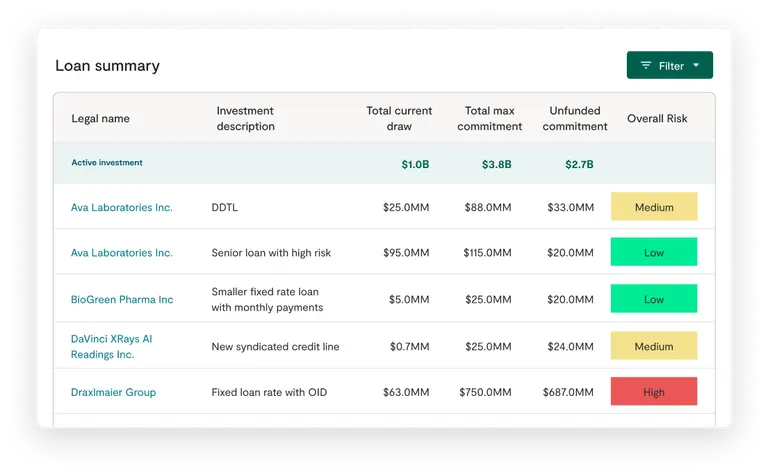Click the $88.0MM max commitment value
Screen dimensions: 768x473
488,208
